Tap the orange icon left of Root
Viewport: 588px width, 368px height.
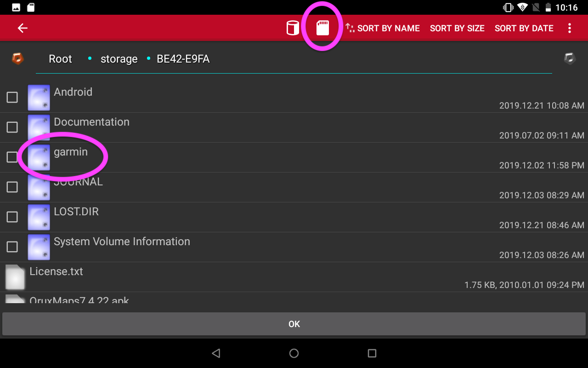click(17, 58)
